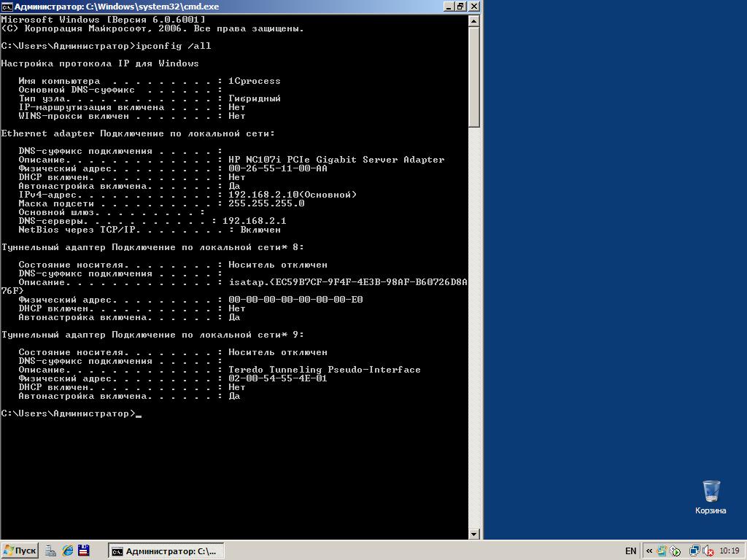This screenshot has width=747, height=560.
Task: Click the physical address '00-00-00-00-00-00-00-E0'
Action: click(295, 300)
